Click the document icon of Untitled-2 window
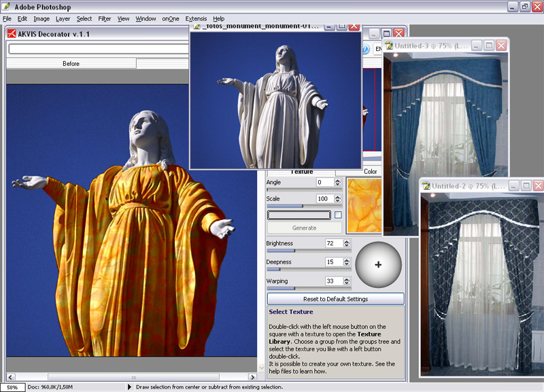Screen dimensions: 544x392 (426, 185)
